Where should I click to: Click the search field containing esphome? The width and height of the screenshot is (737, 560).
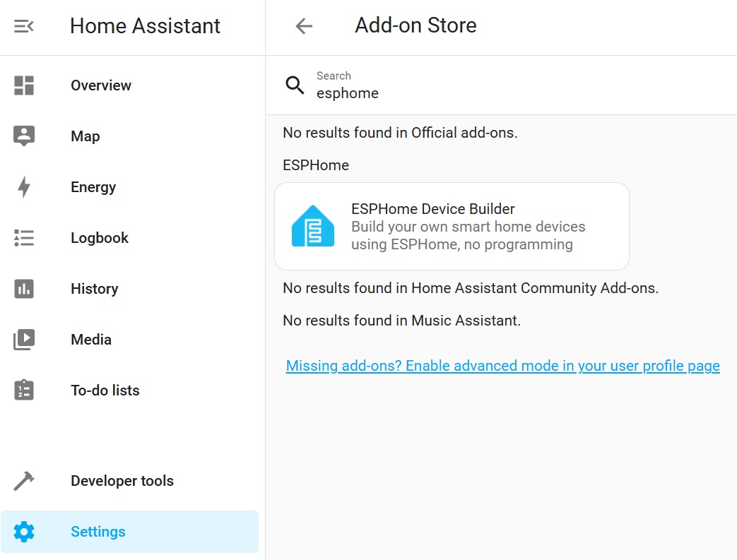click(501, 85)
